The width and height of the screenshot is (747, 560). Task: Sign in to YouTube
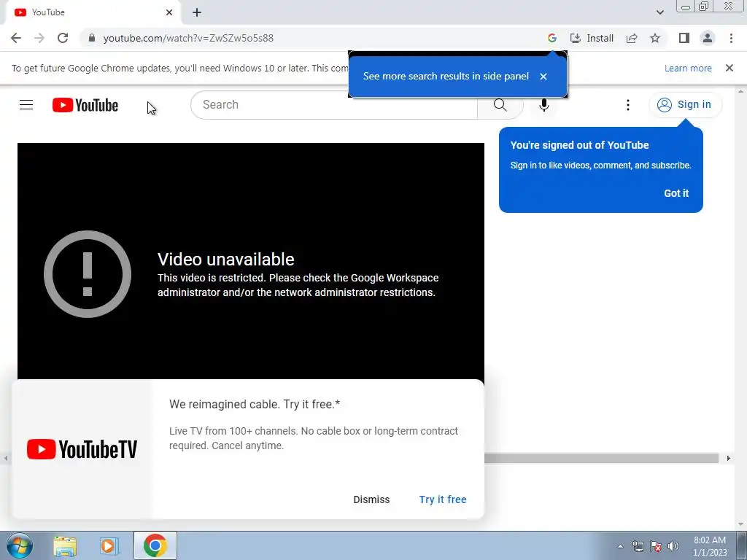[685, 105]
